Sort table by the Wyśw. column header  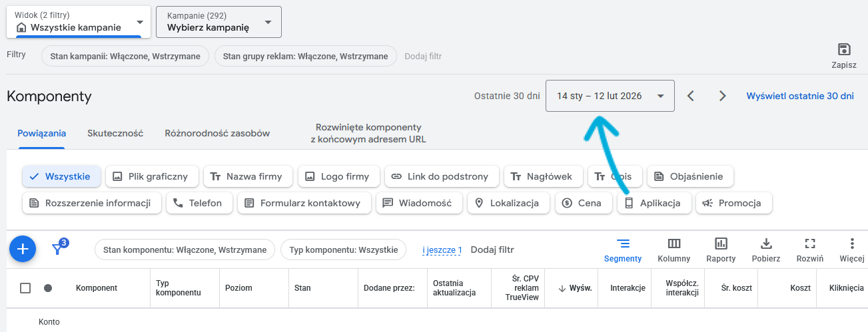point(575,288)
